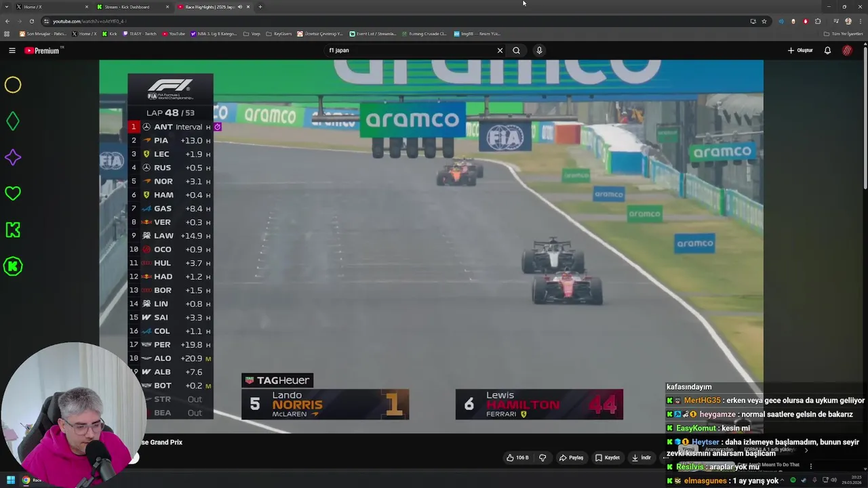Mute the audio icon on Race Highlights tab
Screen dimensions: 868x488
tap(239, 7)
